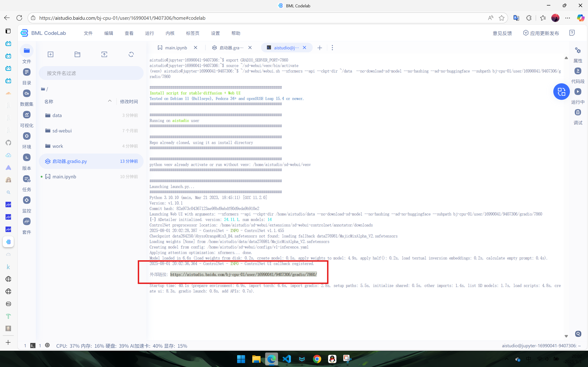Refresh the file list
The image size is (588, 367).
131,54
